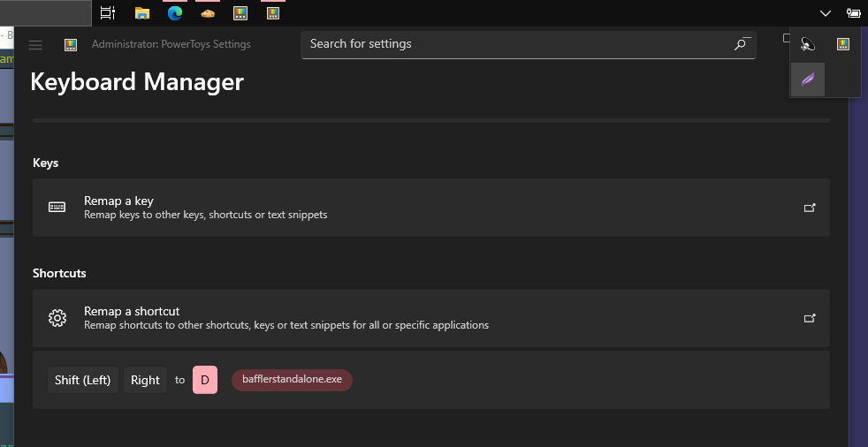Switch to first PowerToys taskbar window

[x=240, y=13]
